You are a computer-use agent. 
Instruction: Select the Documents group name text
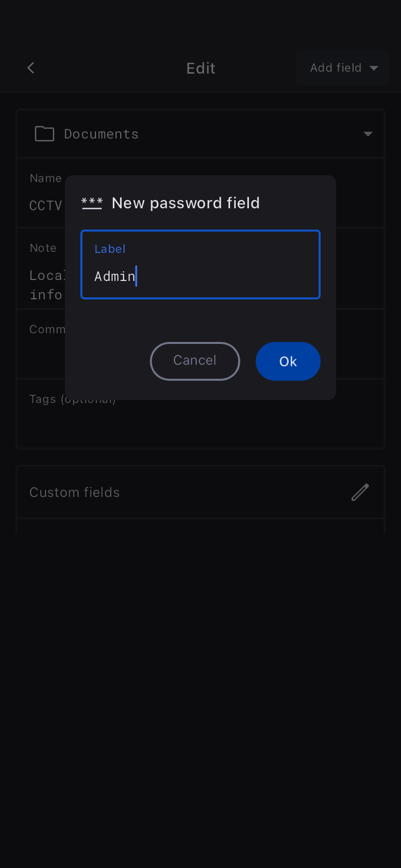pyautogui.click(x=101, y=134)
